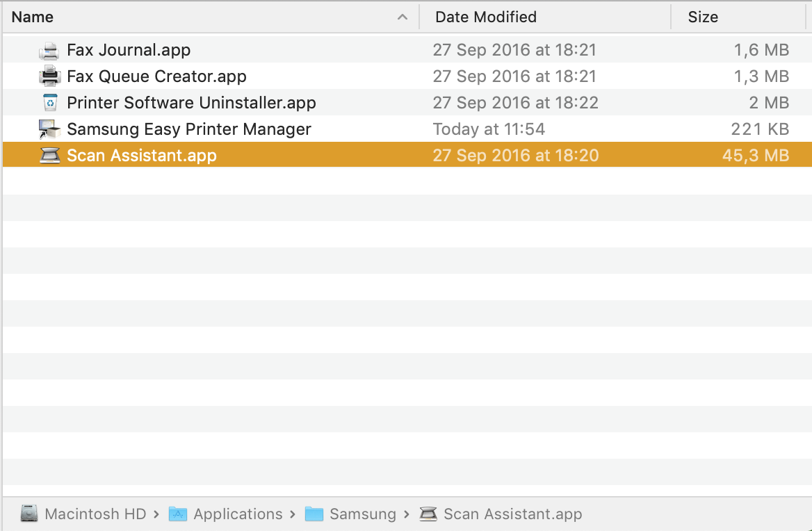Open Samsung folder from path bar
812x531 pixels.
click(362, 514)
